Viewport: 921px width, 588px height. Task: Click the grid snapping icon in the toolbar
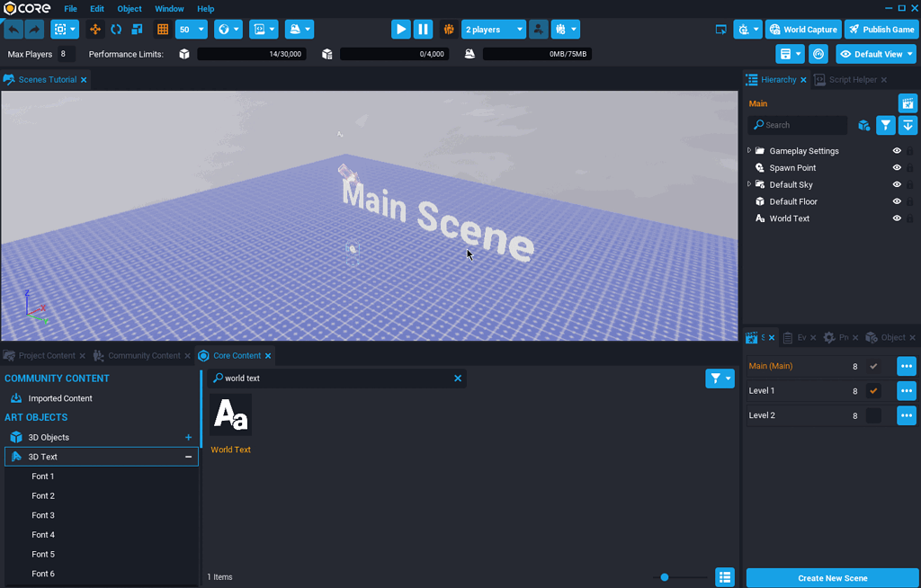pos(162,29)
